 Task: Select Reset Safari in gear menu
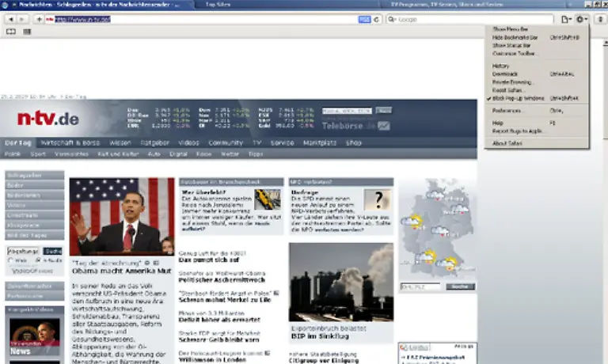point(537,90)
